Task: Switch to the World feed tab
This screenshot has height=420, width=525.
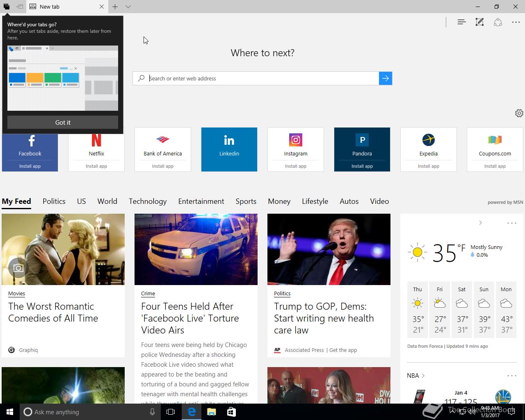Action: tap(107, 201)
